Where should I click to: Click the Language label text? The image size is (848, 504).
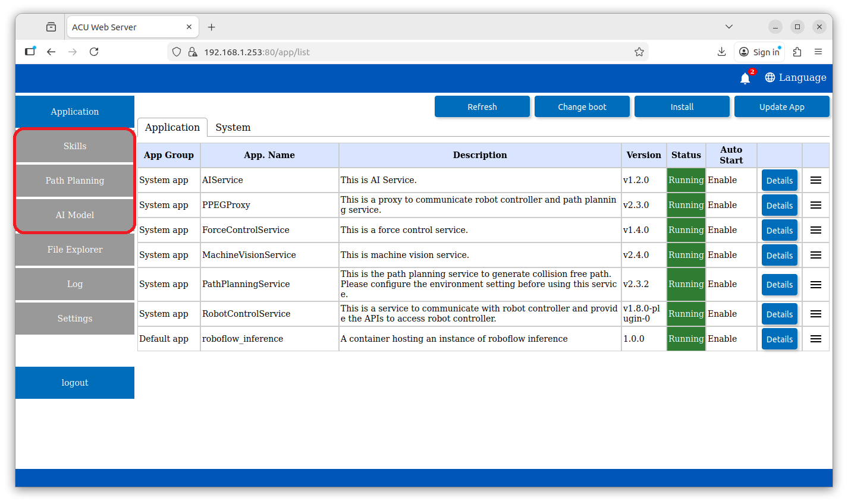point(802,77)
